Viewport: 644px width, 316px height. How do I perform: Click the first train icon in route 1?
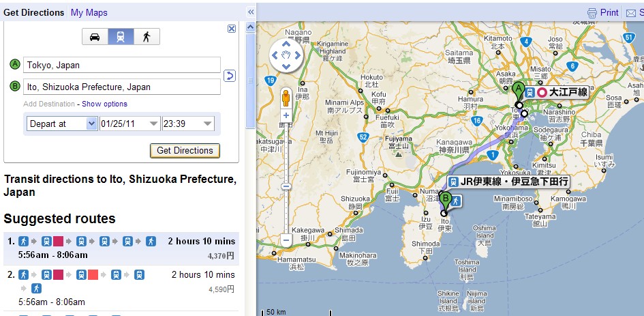[46, 241]
